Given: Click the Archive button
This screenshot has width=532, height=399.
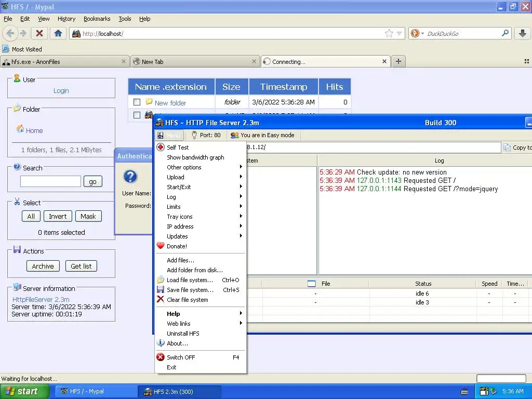Looking at the screenshot, I should (x=43, y=266).
